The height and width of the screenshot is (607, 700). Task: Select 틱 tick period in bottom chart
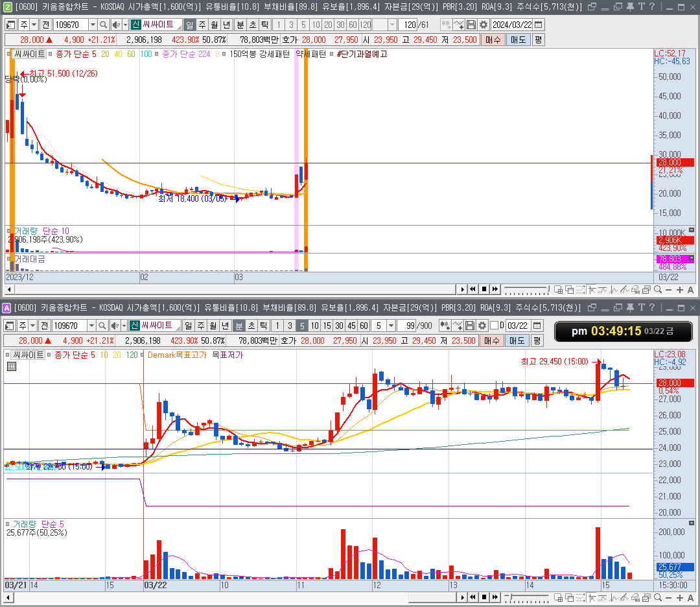263,326
